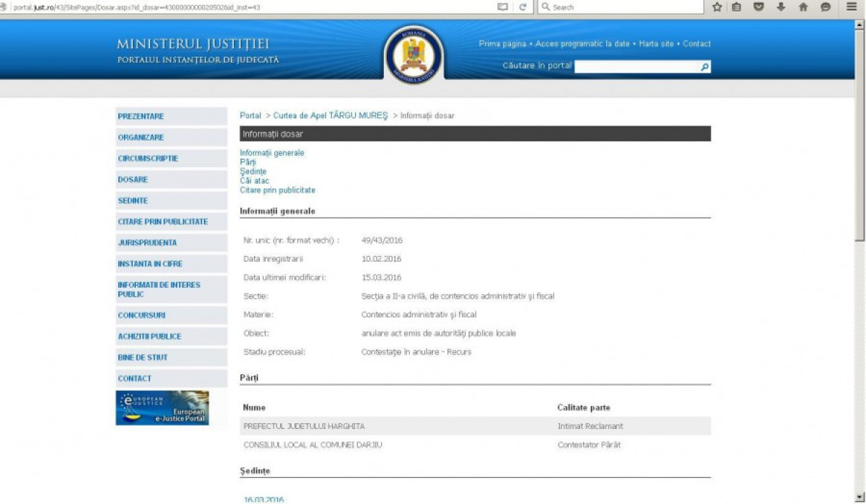Open the bookmarks list icon
866x504 pixels.
(x=737, y=7)
